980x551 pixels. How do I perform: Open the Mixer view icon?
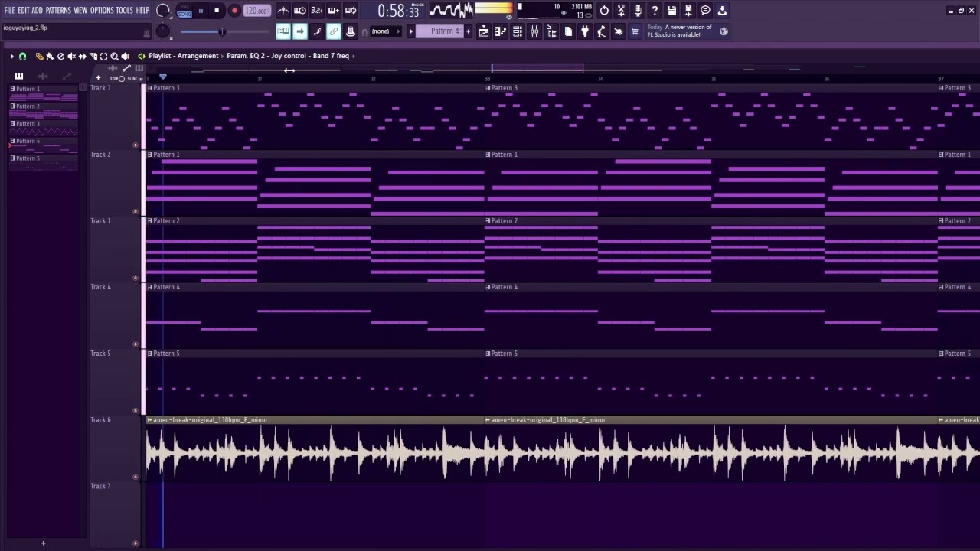click(534, 31)
